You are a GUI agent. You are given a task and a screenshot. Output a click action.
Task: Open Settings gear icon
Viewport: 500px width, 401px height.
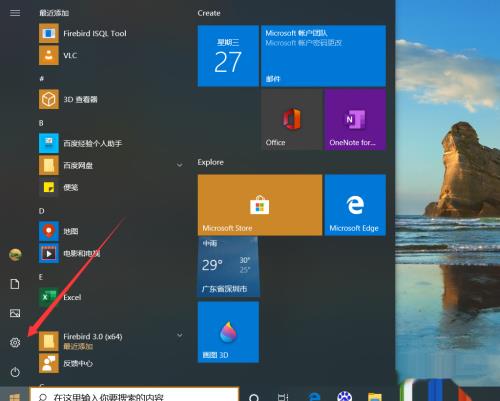15,342
